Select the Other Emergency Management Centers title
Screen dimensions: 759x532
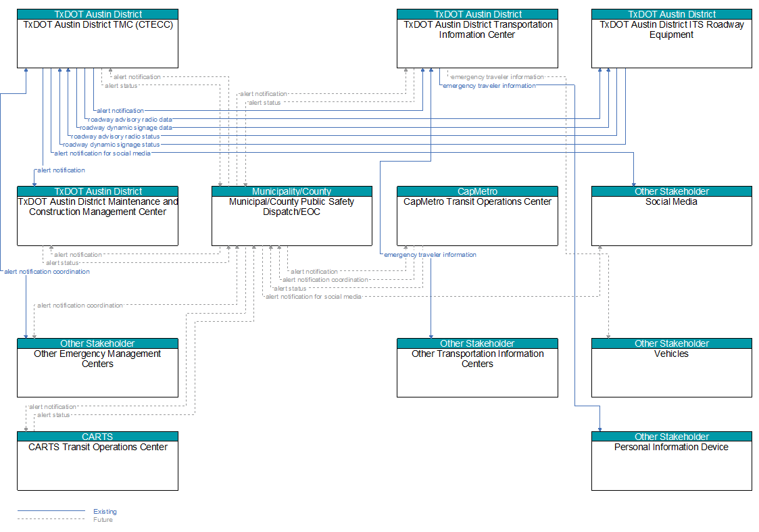[97, 359]
